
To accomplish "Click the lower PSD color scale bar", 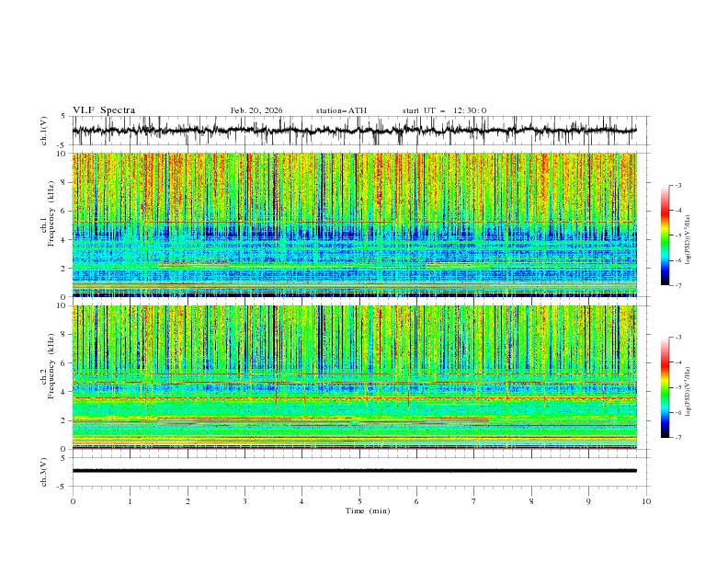I will pos(665,387).
